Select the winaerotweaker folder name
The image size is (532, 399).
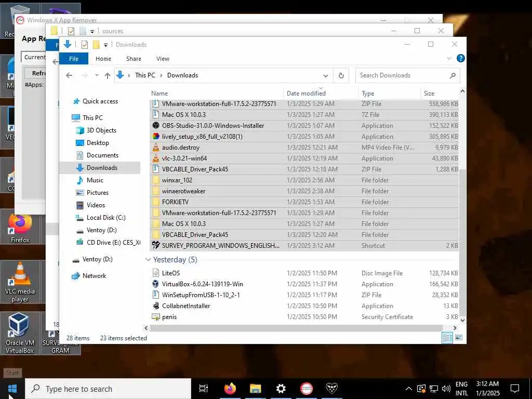coord(183,191)
